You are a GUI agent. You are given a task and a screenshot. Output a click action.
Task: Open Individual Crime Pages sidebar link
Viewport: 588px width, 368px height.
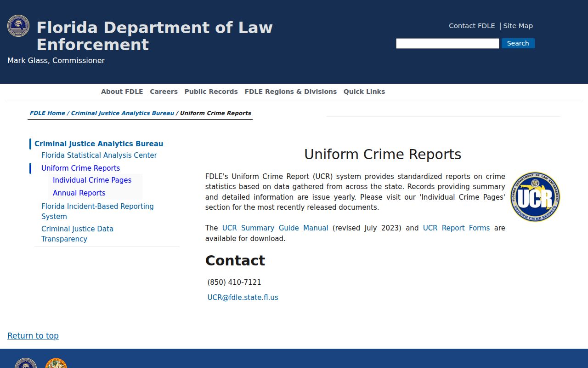92,180
